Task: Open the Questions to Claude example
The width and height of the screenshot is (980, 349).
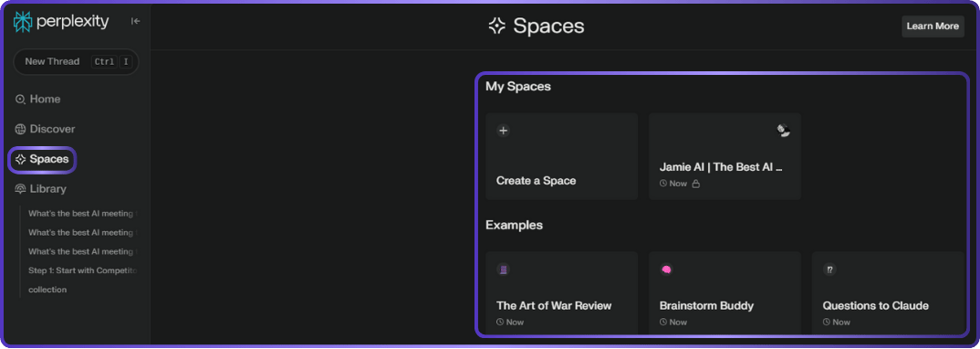Action: [x=888, y=292]
